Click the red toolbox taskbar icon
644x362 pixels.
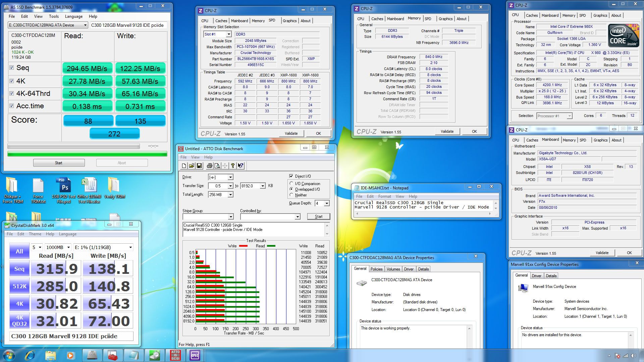(113, 355)
